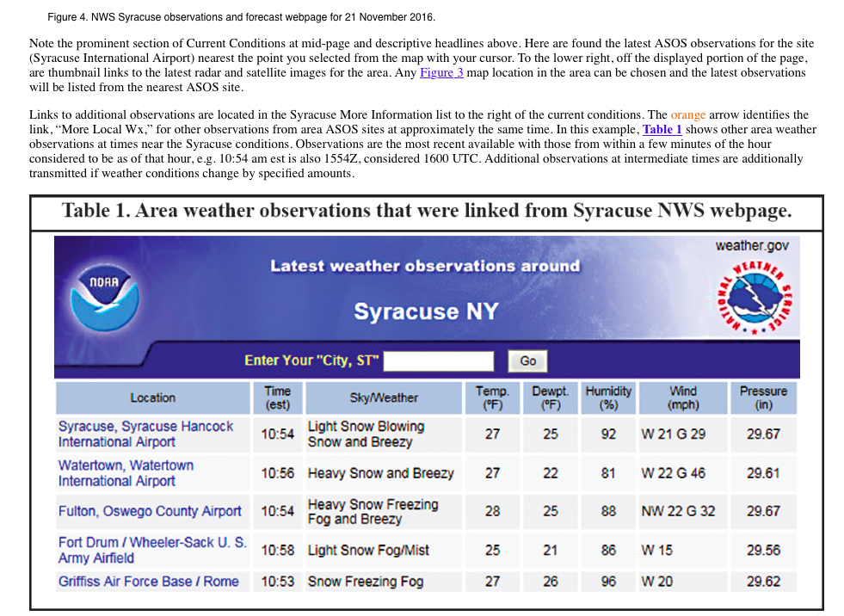Image resolution: width=844 pixels, height=616 pixels.
Task: Click the Time (est) column header
Action: 277,397
